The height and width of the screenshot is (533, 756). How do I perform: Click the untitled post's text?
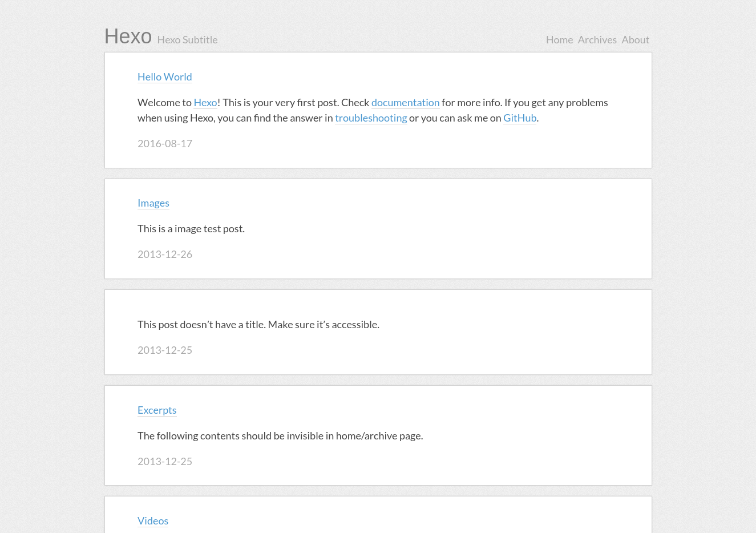coord(258,325)
